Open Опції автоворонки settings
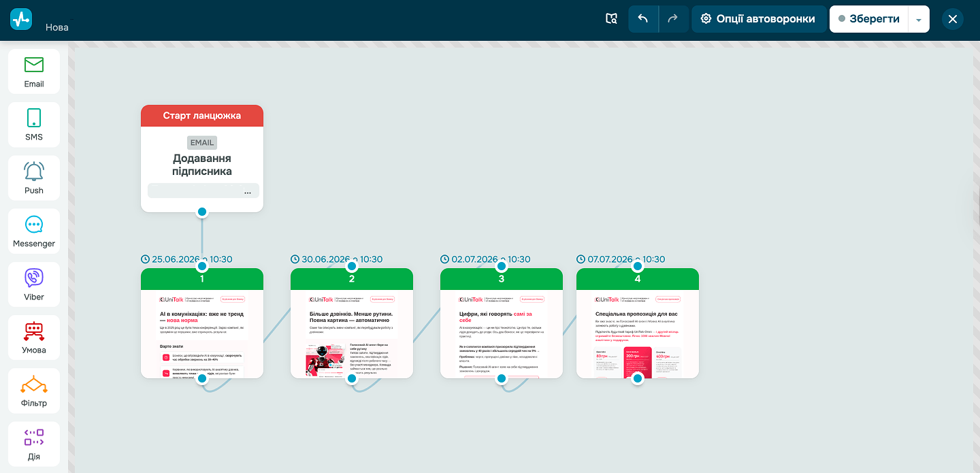Screen dimensions: 980x473 click(x=759, y=19)
